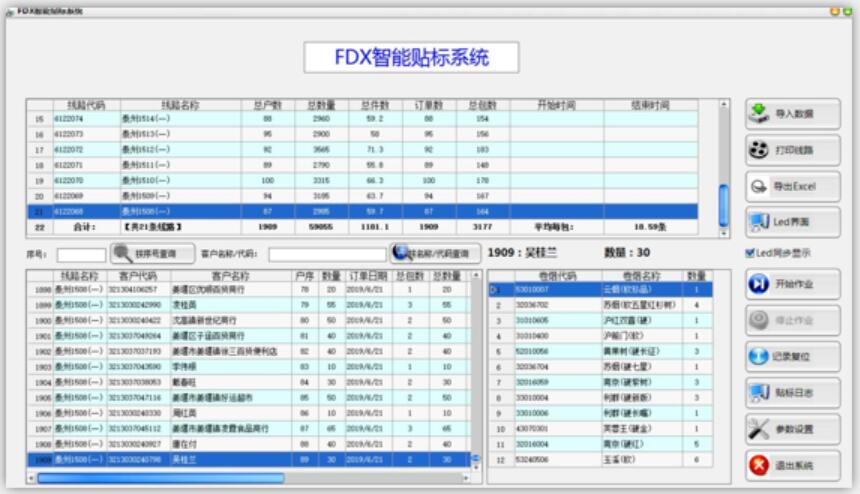Exit via the red 退出系统 button

(793, 465)
